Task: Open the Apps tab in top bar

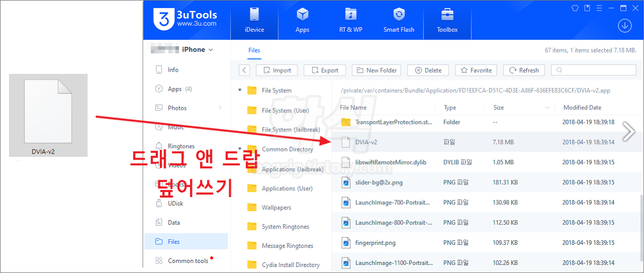Action: click(x=302, y=20)
